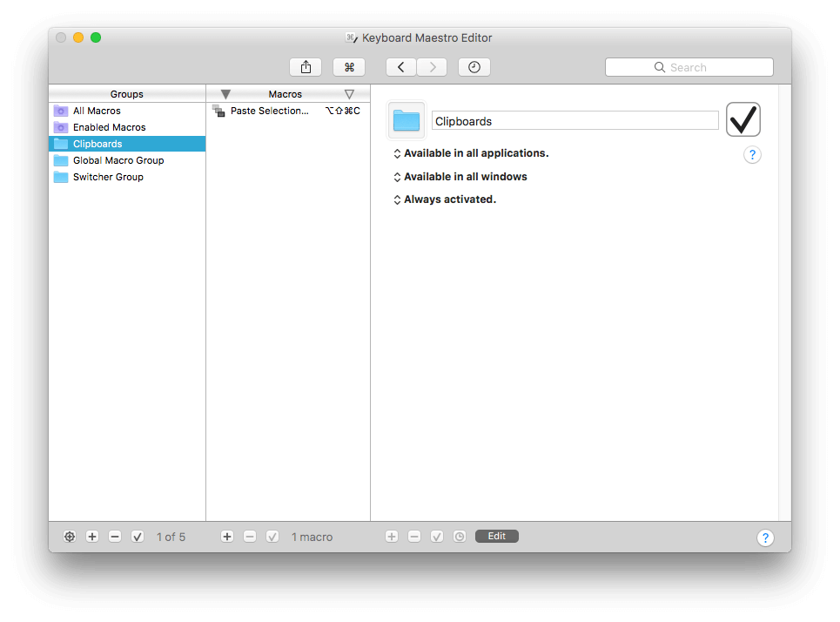840x622 pixels.
Task: Select the Global Macro Group
Action: coord(118,160)
